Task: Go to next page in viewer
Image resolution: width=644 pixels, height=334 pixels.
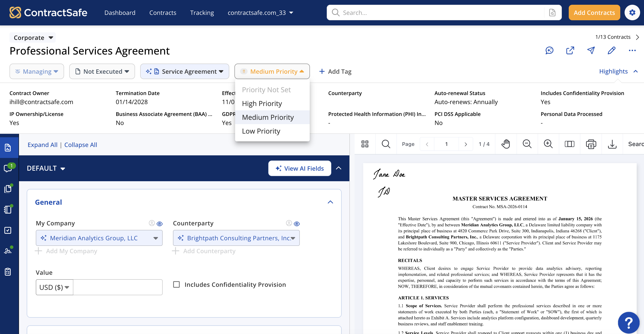Action: (465, 144)
